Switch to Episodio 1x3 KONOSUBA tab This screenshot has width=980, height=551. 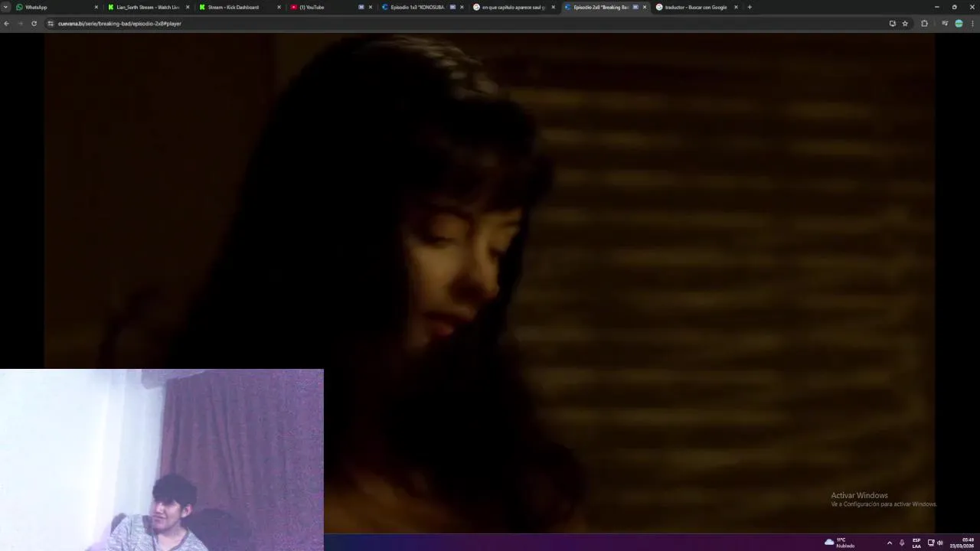pyautogui.click(x=423, y=7)
